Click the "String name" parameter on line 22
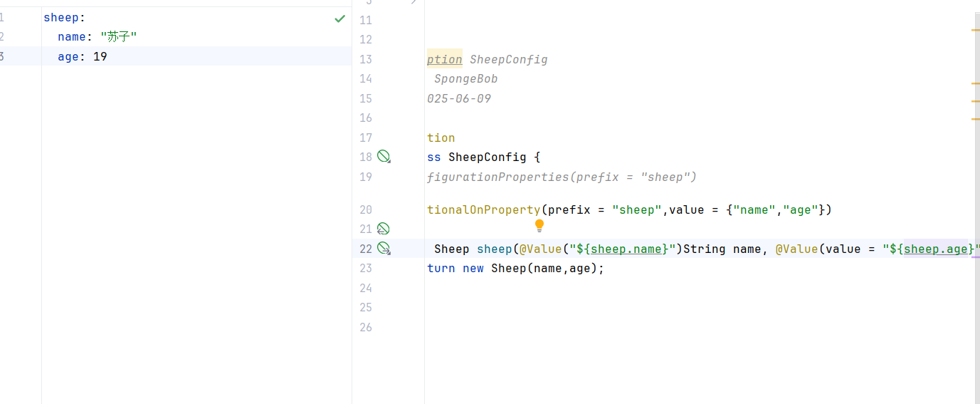Viewport: 980px width, 404px height. (722, 249)
